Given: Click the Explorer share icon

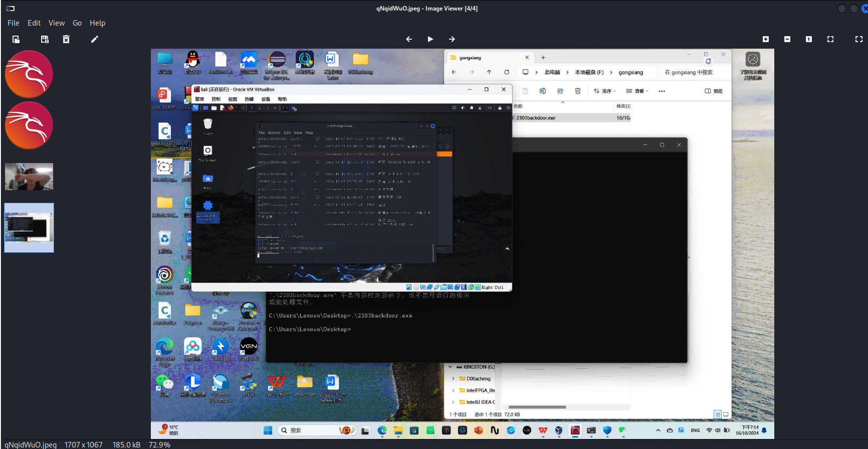Looking at the screenshot, I should (x=560, y=91).
